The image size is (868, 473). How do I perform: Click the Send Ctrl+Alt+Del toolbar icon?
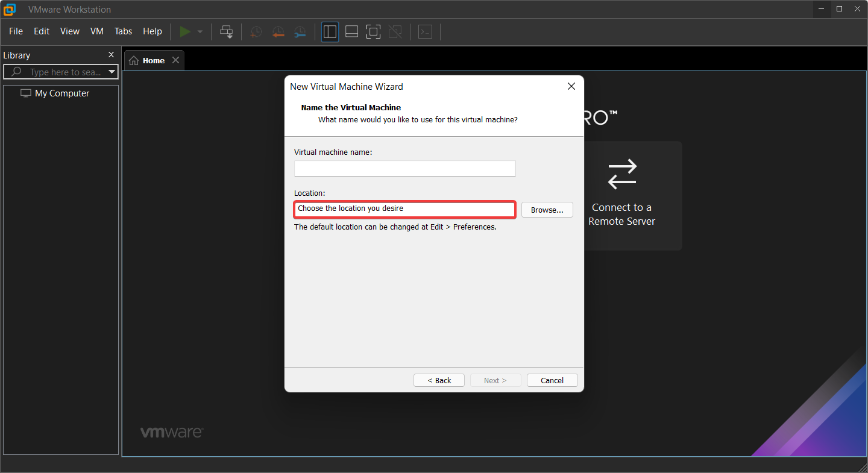[227, 32]
